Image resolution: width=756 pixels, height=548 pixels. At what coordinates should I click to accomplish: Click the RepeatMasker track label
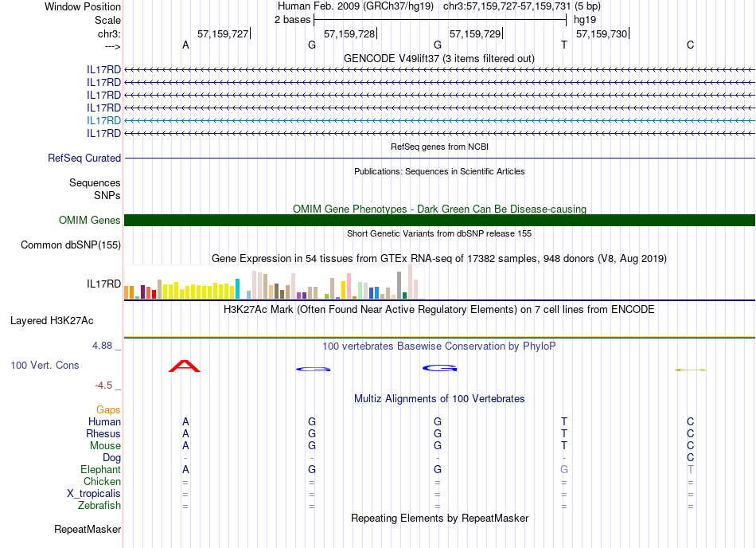[88, 529]
